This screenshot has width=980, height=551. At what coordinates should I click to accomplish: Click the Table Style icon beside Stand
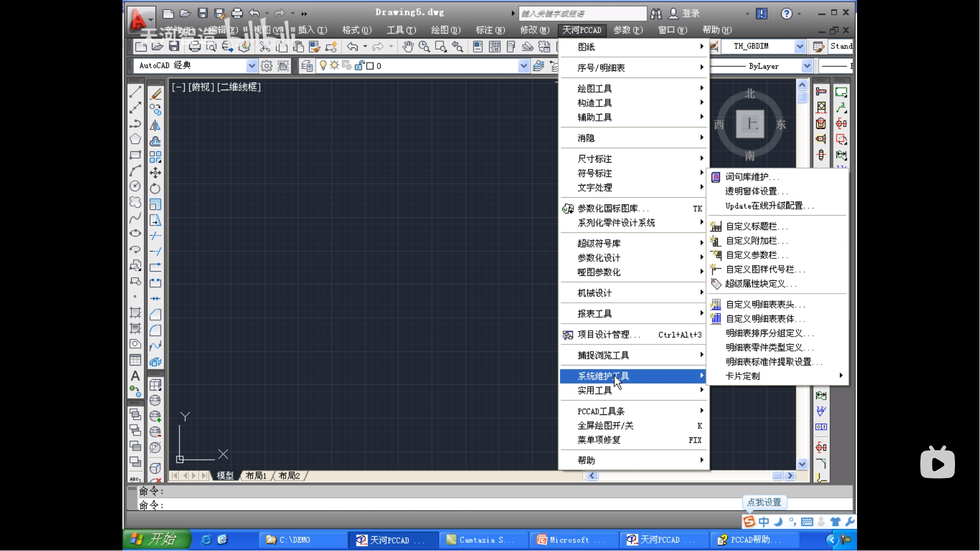click(819, 46)
